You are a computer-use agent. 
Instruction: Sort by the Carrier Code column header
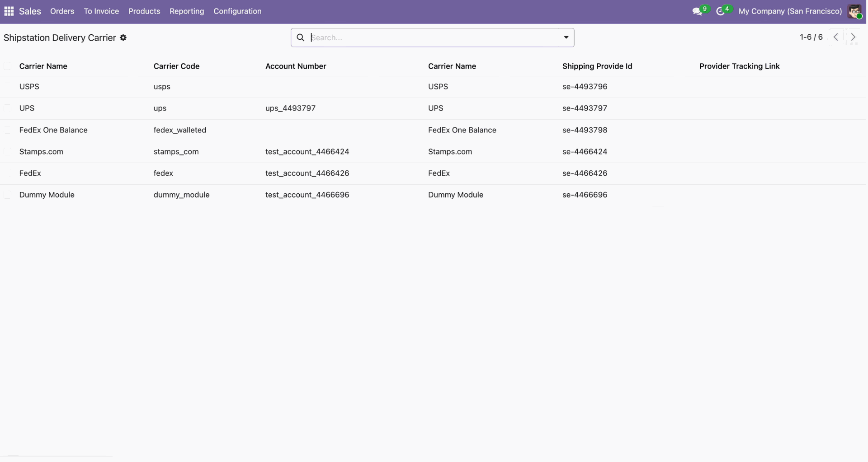tap(176, 66)
